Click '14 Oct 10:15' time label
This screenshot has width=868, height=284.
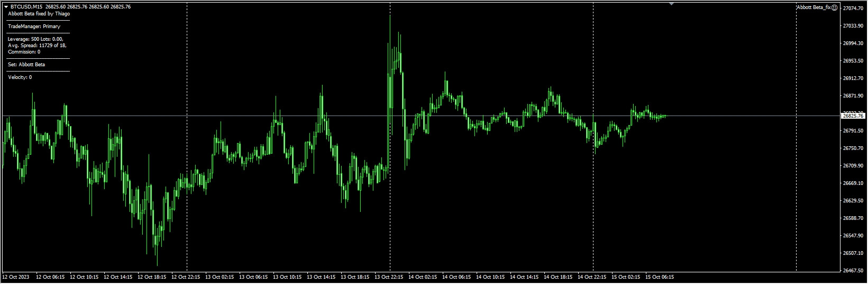(490, 277)
